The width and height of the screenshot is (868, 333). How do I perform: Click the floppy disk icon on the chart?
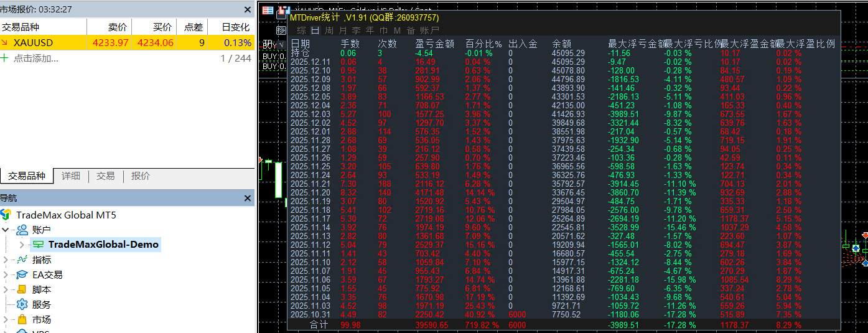(x=283, y=10)
